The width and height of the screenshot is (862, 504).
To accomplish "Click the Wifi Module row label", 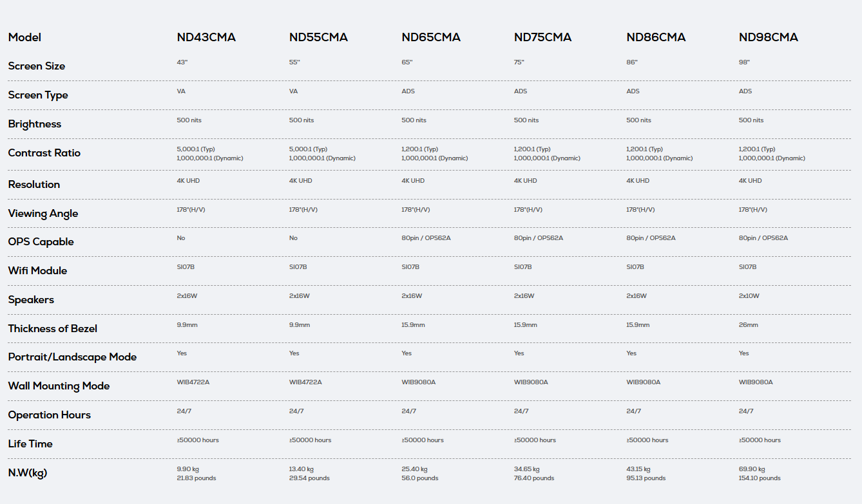I will (37, 271).
